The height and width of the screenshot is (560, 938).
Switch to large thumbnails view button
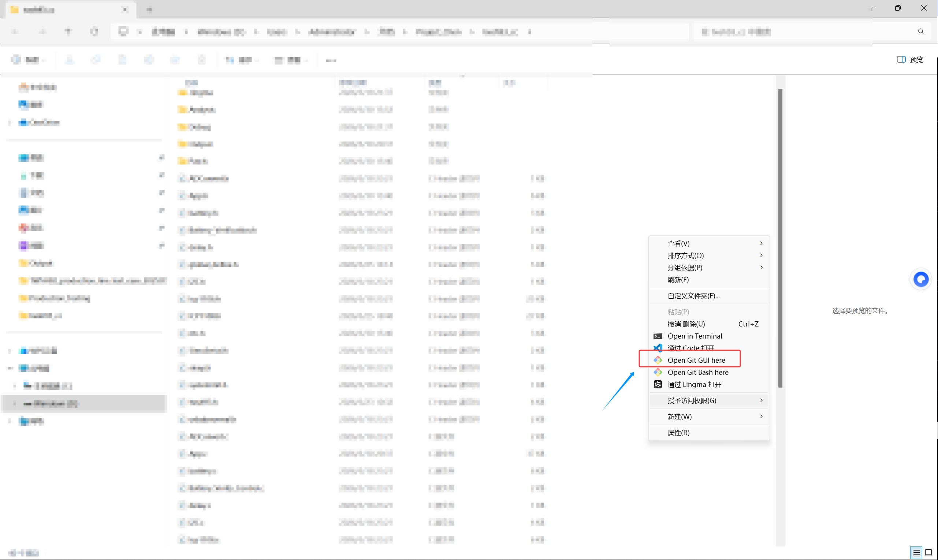click(928, 553)
